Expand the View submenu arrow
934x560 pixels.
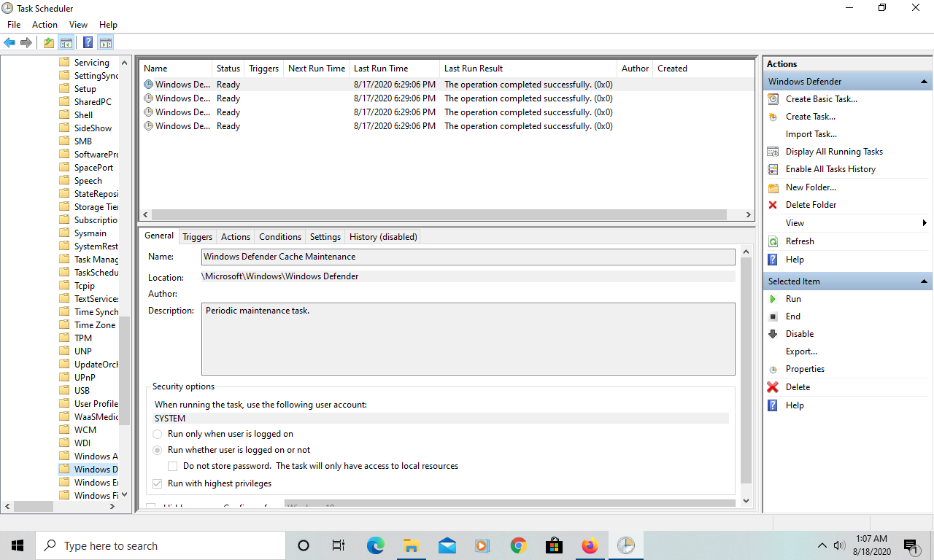click(x=925, y=223)
